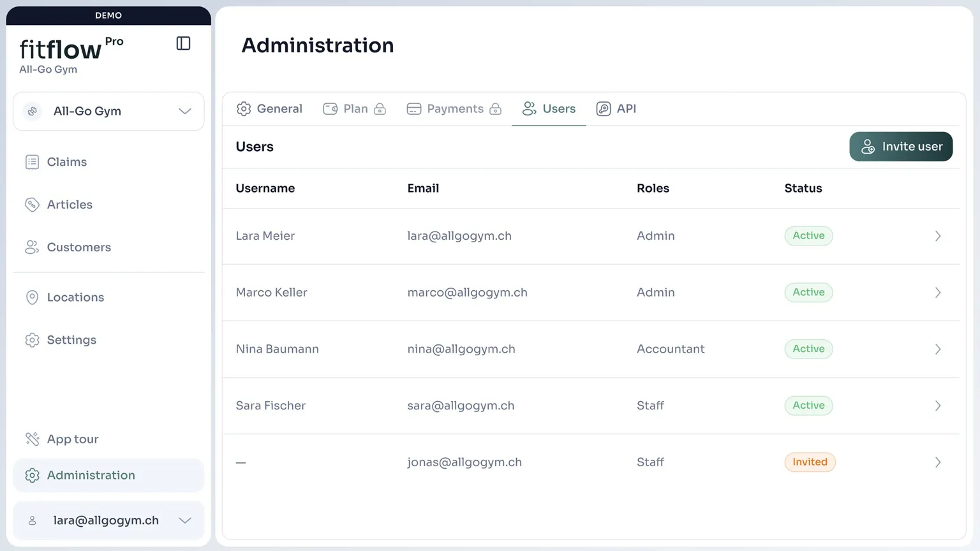Switch to the General tab
This screenshot has height=551, width=980.
269,109
